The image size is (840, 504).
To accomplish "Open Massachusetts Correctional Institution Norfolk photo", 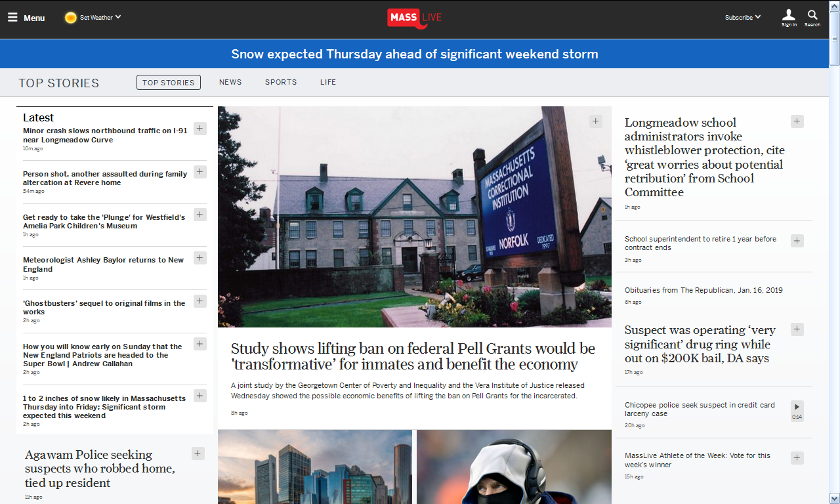I will 415,217.
